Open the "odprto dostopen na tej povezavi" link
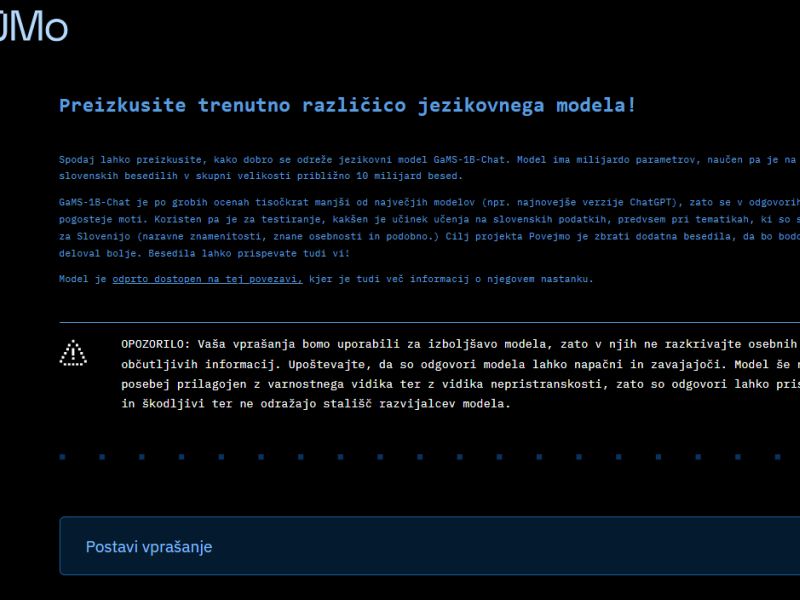The width and height of the screenshot is (800, 600). tap(207, 279)
